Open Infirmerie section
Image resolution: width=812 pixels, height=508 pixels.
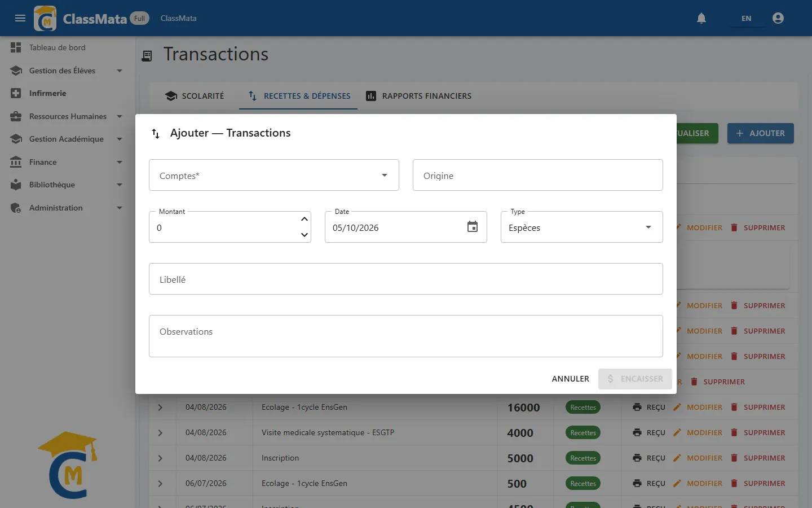pos(68,93)
